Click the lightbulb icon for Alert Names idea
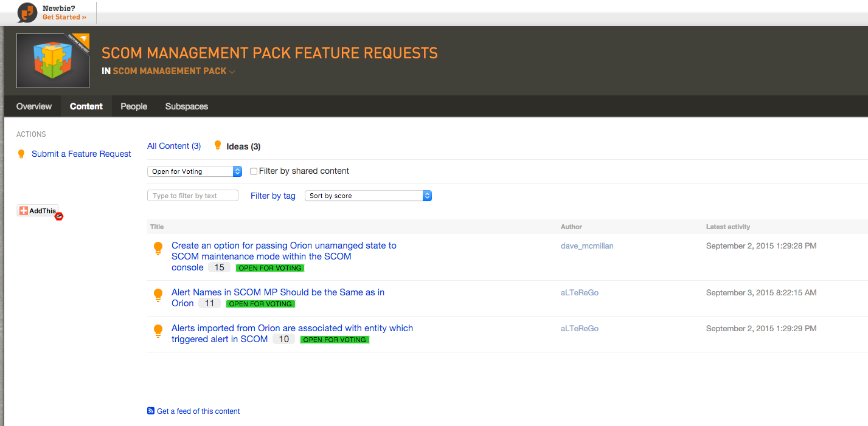 point(158,295)
